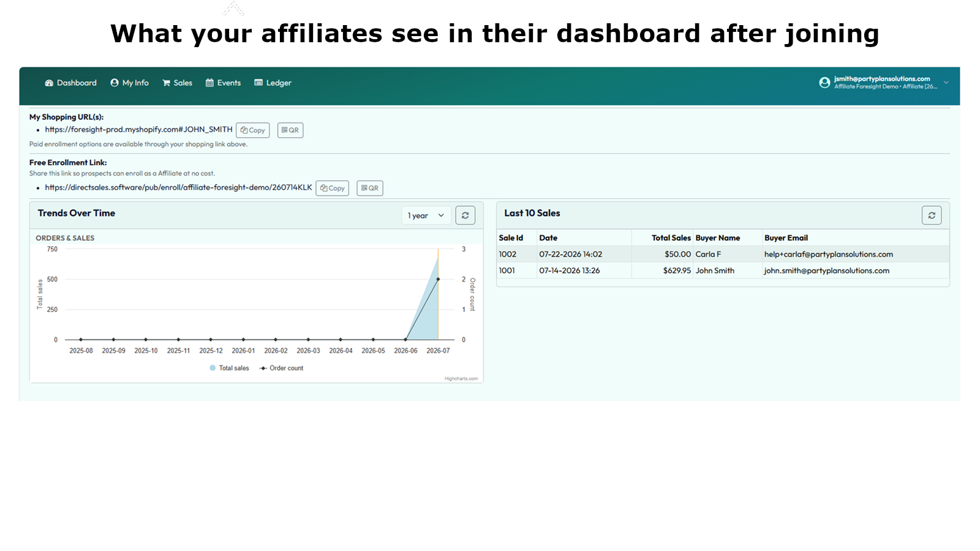Refresh the Trends Over Time chart

(x=466, y=216)
